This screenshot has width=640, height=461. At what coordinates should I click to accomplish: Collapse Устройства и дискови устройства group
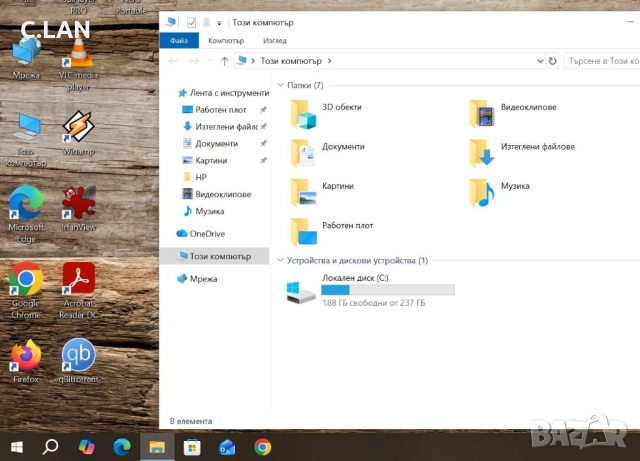tap(280, 260)
